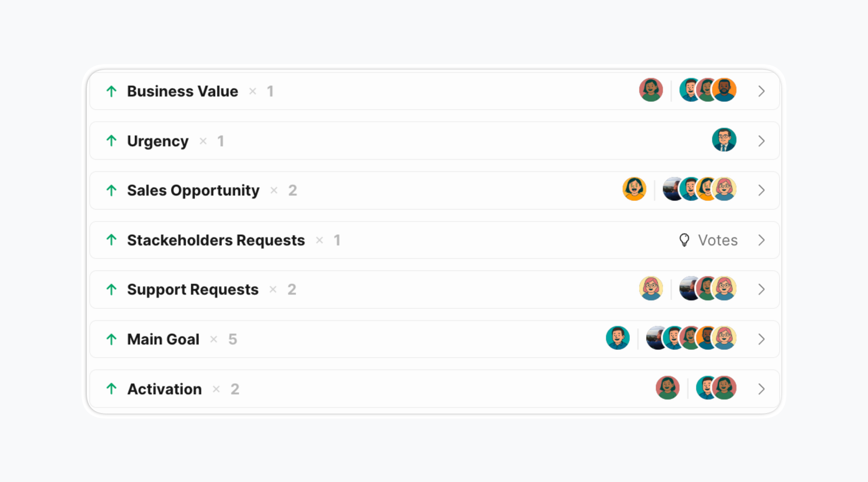The image size is (868, 482).
Task: Click the lead avatar in Business Value row
Action: 651,90
